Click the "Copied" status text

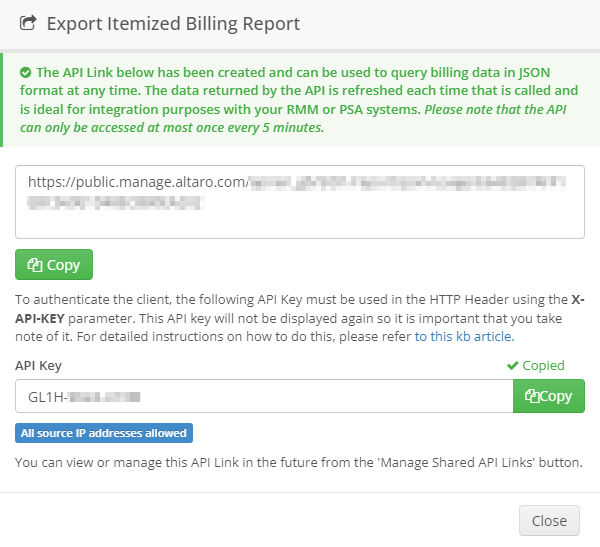tap(544, 366)
